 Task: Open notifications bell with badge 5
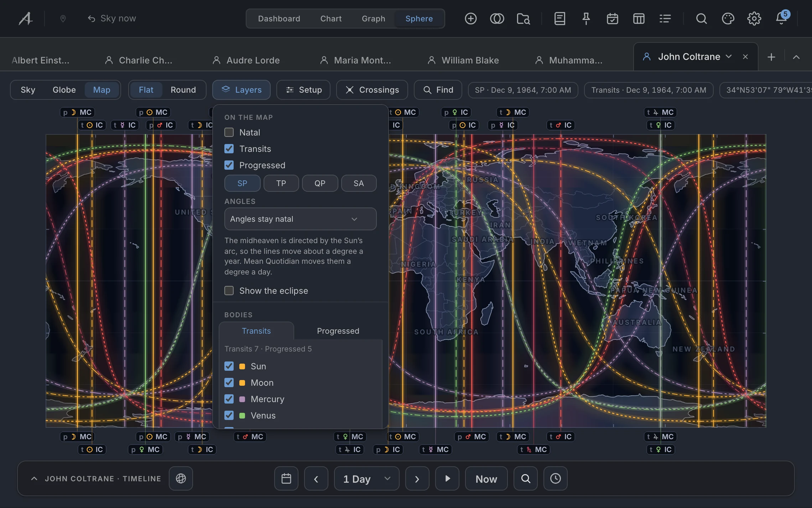782,18
